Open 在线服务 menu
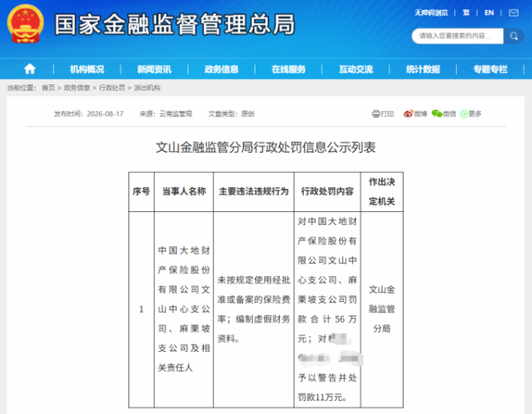The image size is (532, 414). coord(289,70)
